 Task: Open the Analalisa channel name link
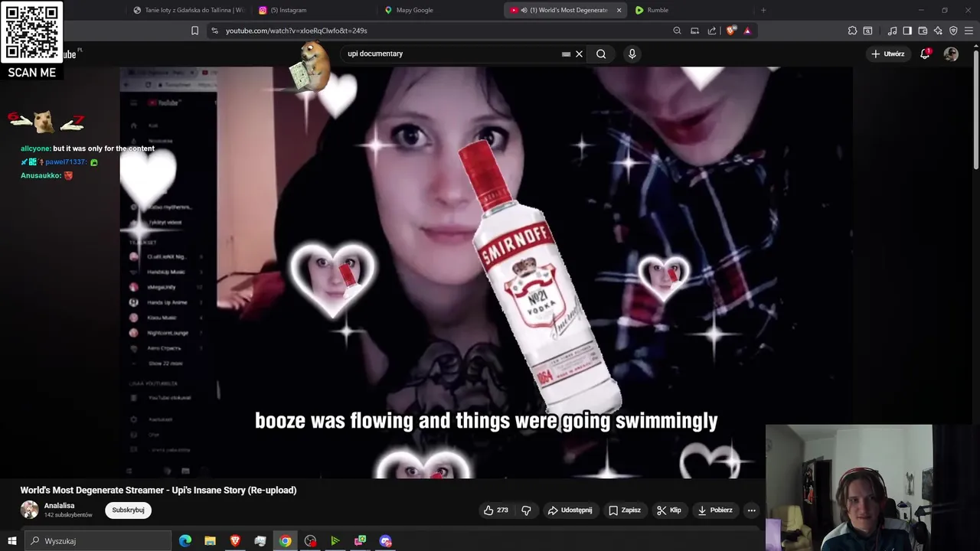(59, 506)
